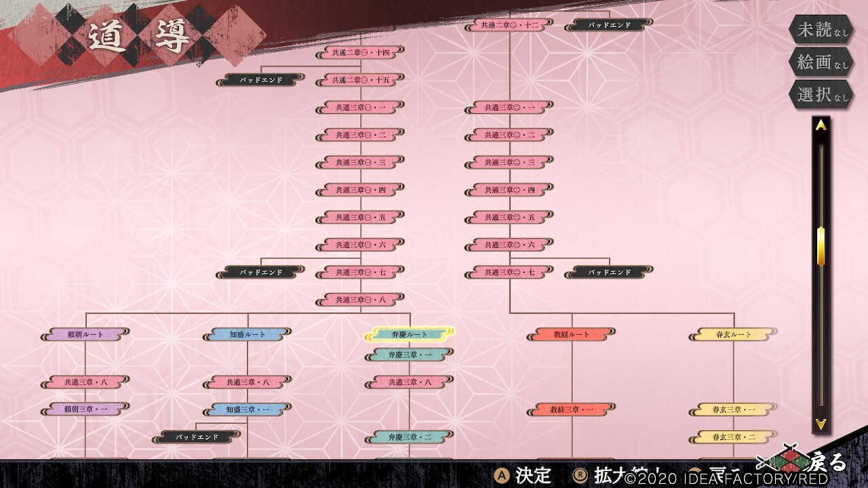Select the 共通二章㊀・十四 chapter node
Image resolution: width=868 pixels, height=488 pixels.
click(x=360, y=52)
